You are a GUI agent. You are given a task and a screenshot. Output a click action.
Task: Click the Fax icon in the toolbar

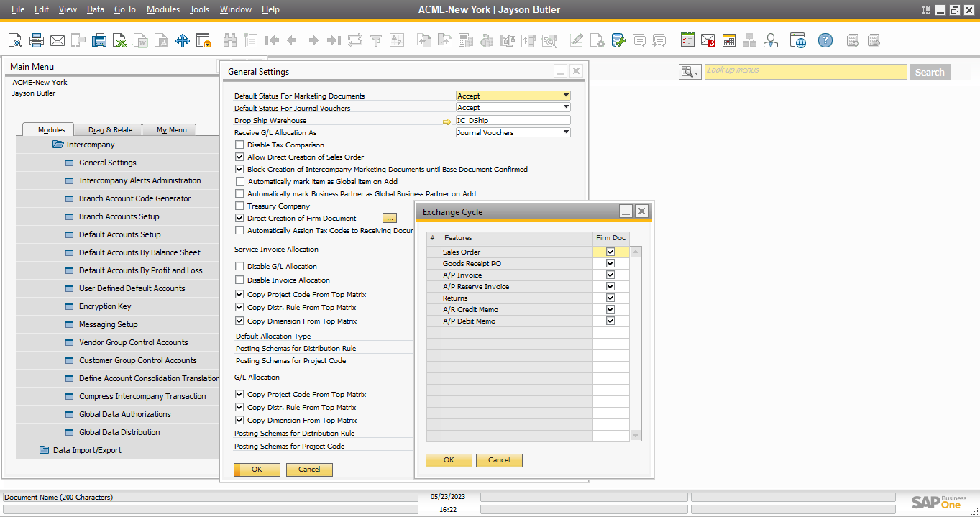pyautogui.click(x=99, y=40)
